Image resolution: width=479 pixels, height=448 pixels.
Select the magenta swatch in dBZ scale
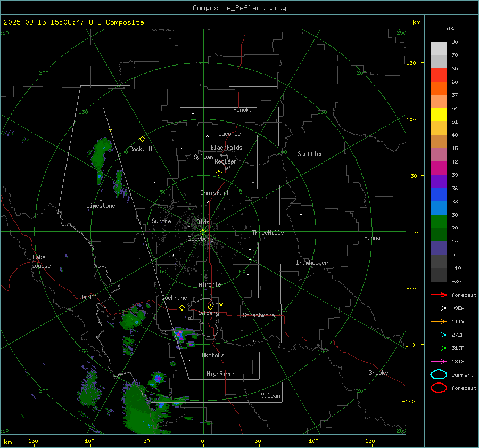[439, 168]
